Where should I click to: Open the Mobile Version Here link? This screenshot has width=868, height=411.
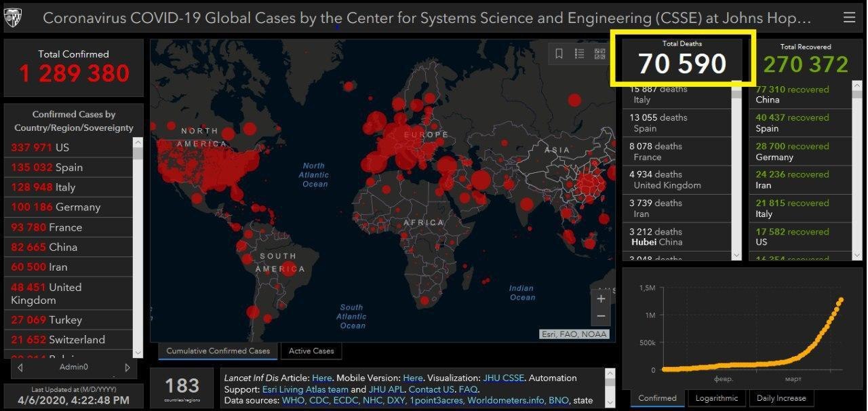413,378
